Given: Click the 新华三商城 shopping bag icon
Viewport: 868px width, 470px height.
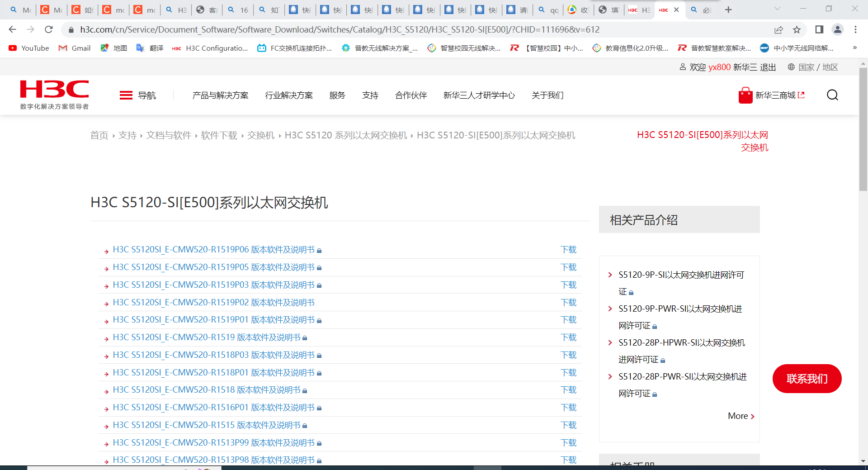Looking at the screenshot, I should [x=745, y=95].
